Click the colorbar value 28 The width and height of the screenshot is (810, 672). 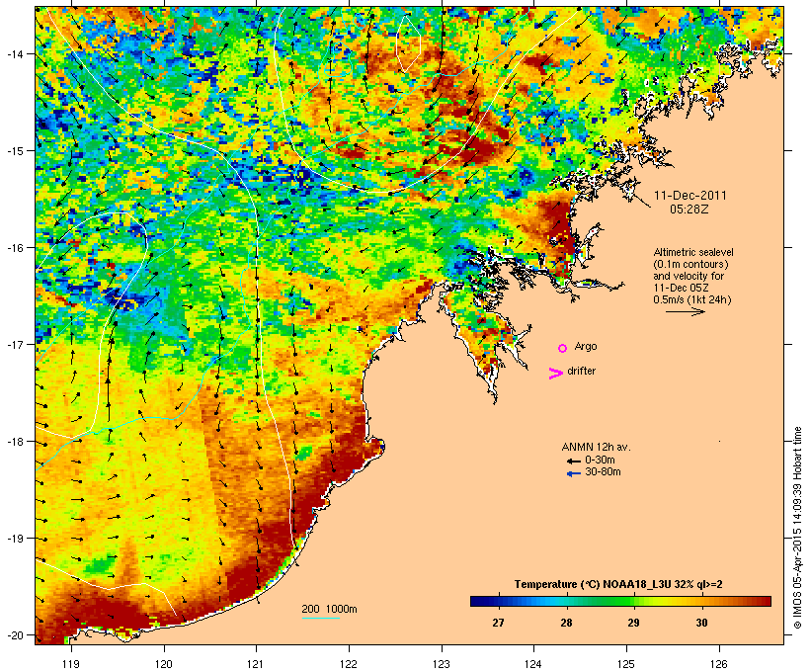click(566, 623)
